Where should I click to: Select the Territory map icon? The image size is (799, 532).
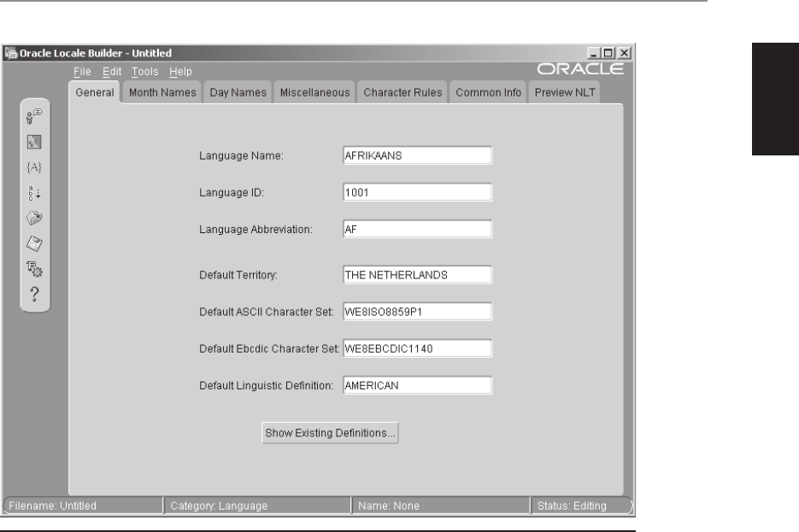click(34, 142)
